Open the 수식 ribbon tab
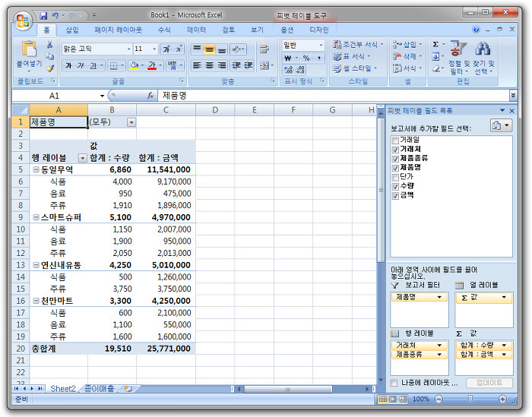532x417 pixels. [x=164, y=30]
